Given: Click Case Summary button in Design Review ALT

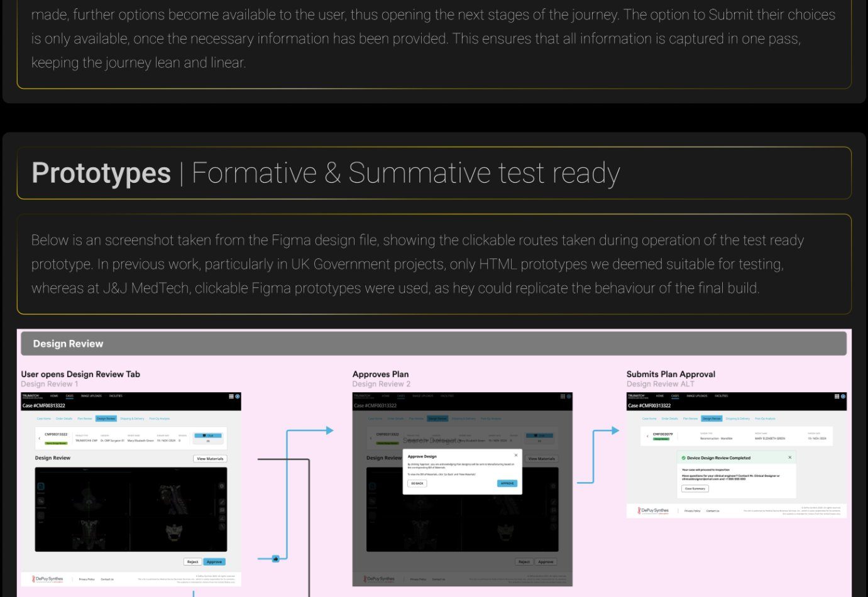Looking at the screenshot, I should tap(695, 488).
